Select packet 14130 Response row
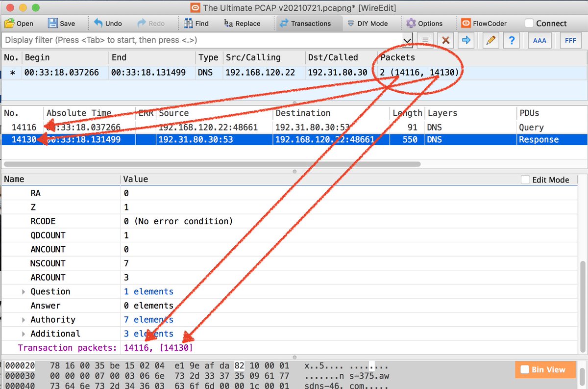 [294, 139]
